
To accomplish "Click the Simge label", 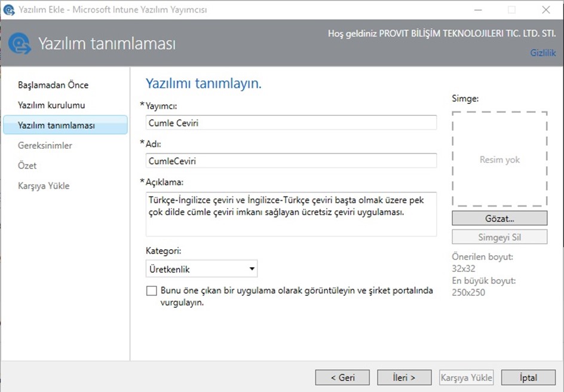I will point(465,98).
